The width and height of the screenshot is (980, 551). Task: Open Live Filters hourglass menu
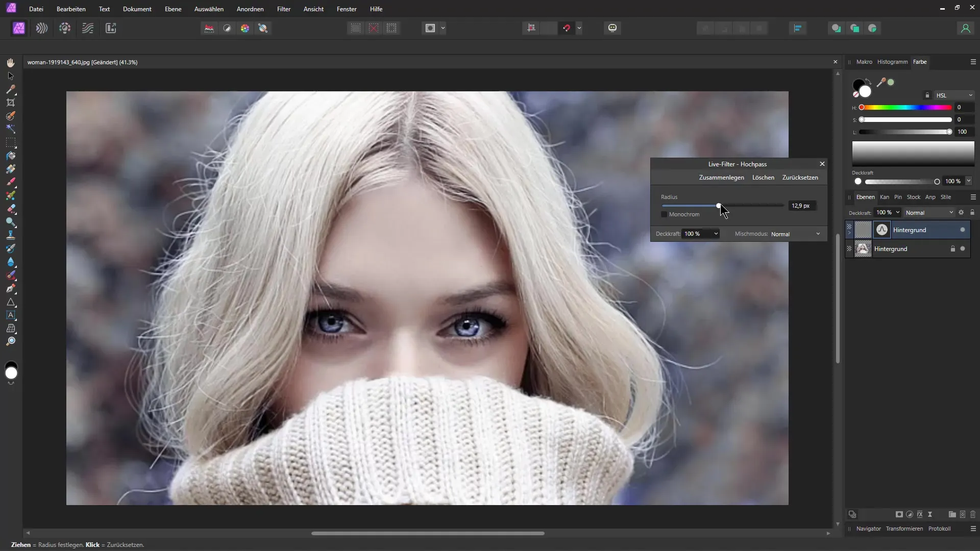pos(930,514)
